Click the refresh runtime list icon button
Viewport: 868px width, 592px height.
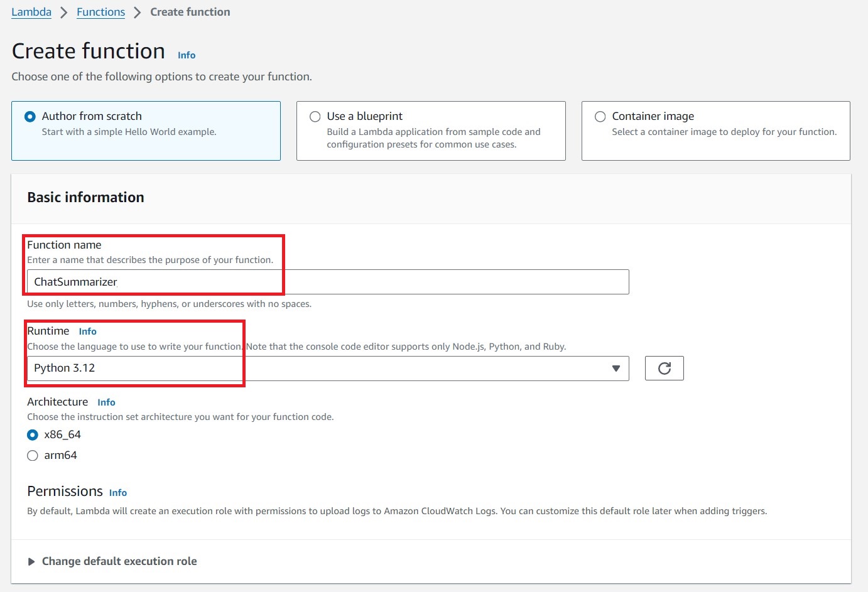tap(664, 368)
